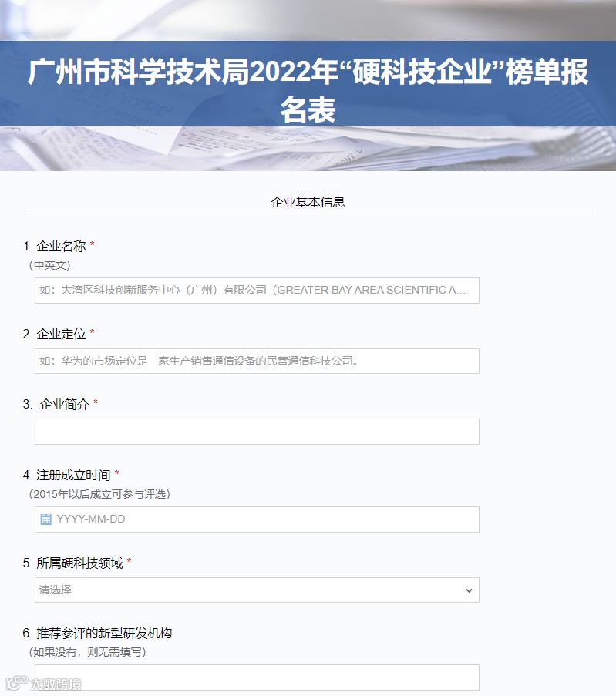The image size is (616, 696).
Task: Click the 企业基本信息 section heading
Action: point(308,203)
